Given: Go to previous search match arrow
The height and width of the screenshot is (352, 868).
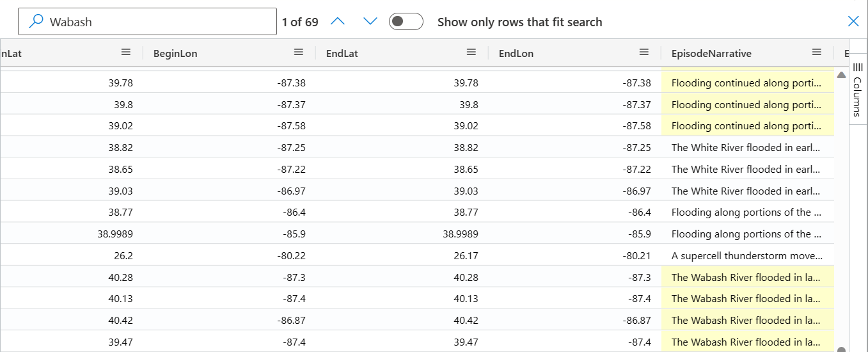Looking at the screenshot, I should (338, 22).
